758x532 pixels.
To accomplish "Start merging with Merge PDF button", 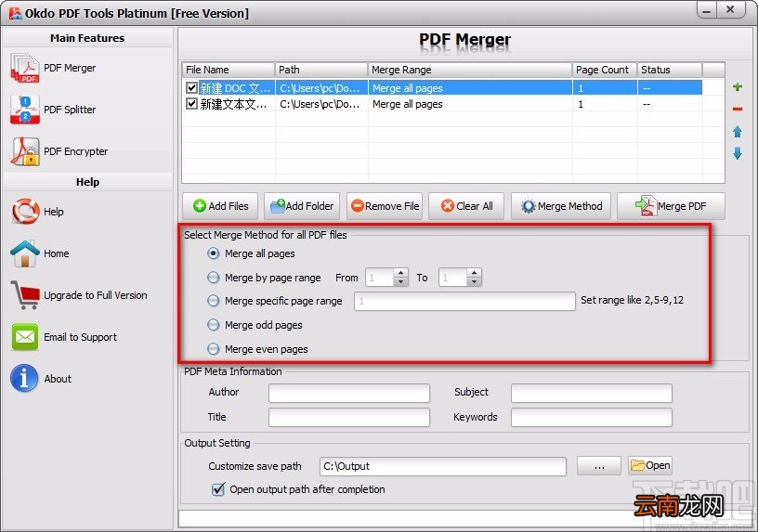I will pyautogui.click(x=671, y=206).
